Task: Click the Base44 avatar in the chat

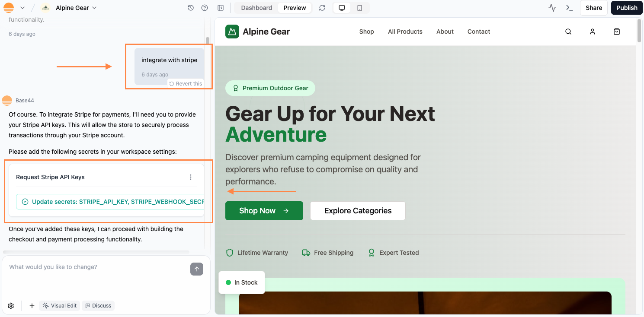Action: [7, 101]
